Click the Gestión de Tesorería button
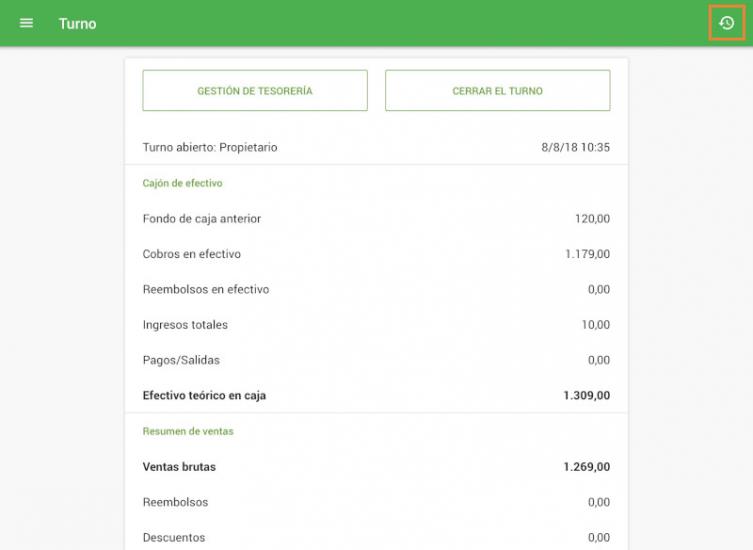Viewport: 753px width, 550px height. click(255, 91)
